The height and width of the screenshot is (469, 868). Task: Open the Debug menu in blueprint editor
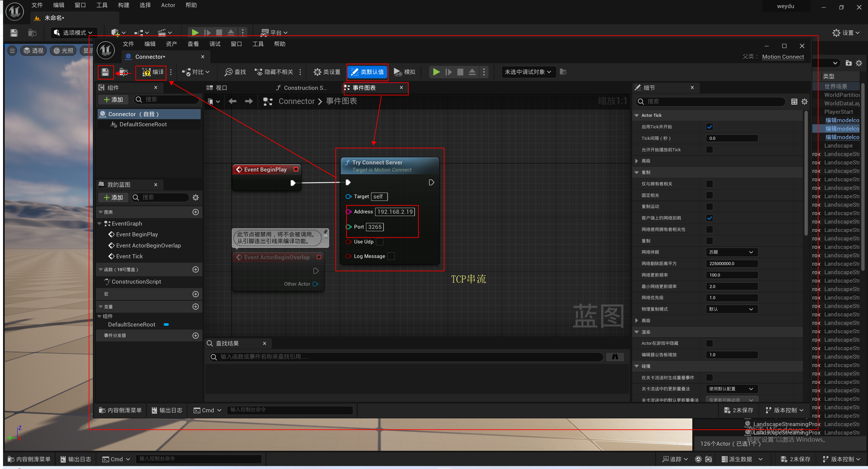coord(215,44)
